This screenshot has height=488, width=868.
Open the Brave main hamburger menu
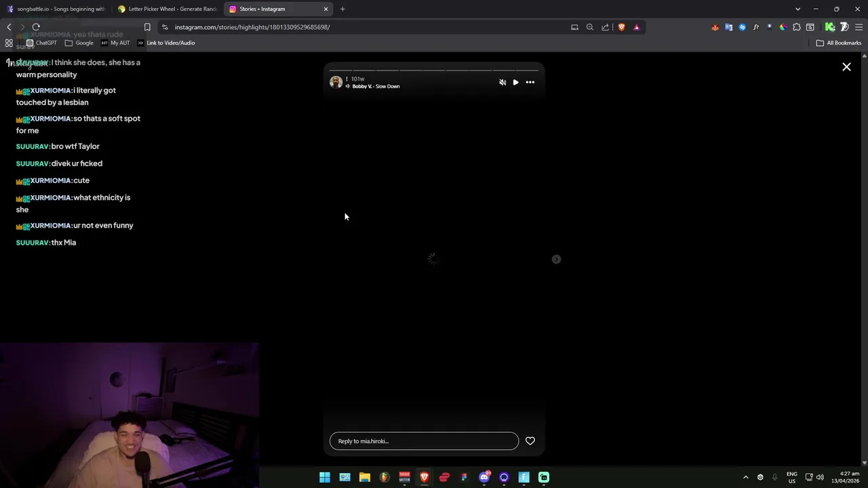pos(859,27)
